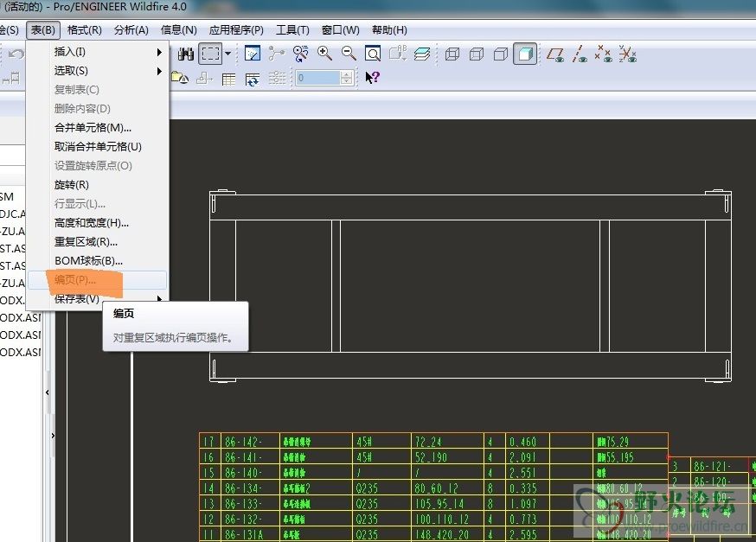Screen dimensions: 756x542
Task: Open the selection box dropdown arrow
Action: tap(228, 54)
